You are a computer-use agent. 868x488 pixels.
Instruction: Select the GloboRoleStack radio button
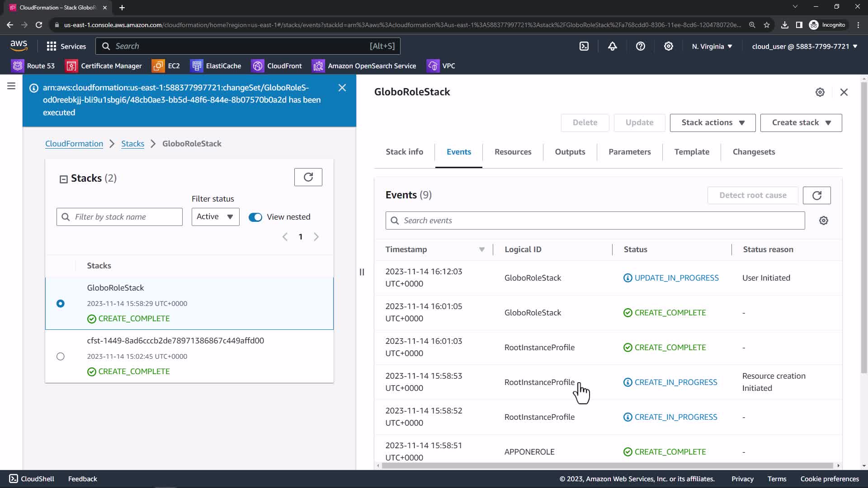(61, 304)
